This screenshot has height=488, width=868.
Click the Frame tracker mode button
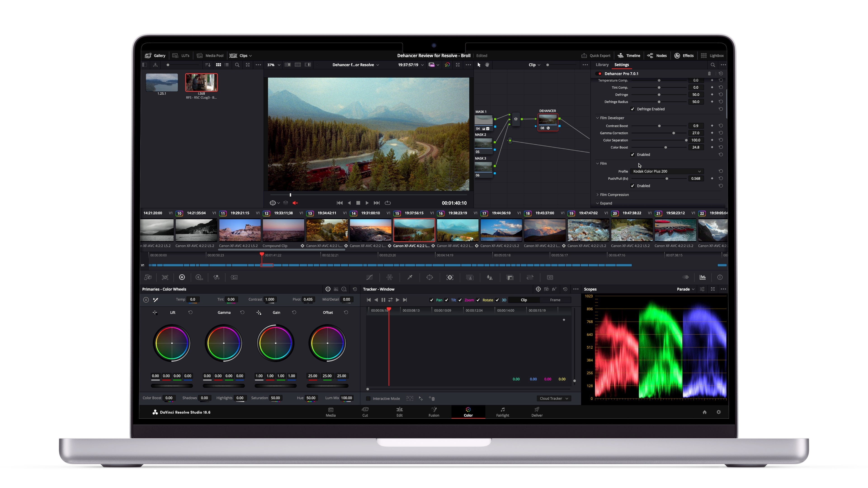pos(555,300)
